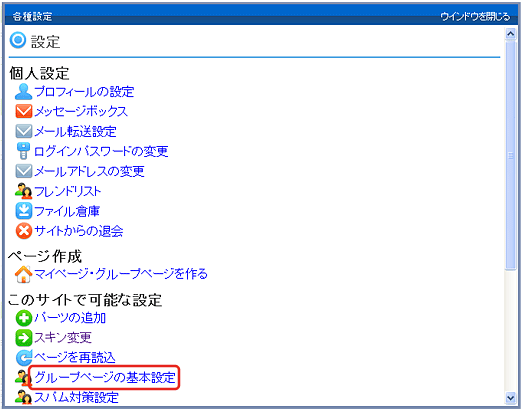Click ウインドウを閉じる in title bar

475,16
